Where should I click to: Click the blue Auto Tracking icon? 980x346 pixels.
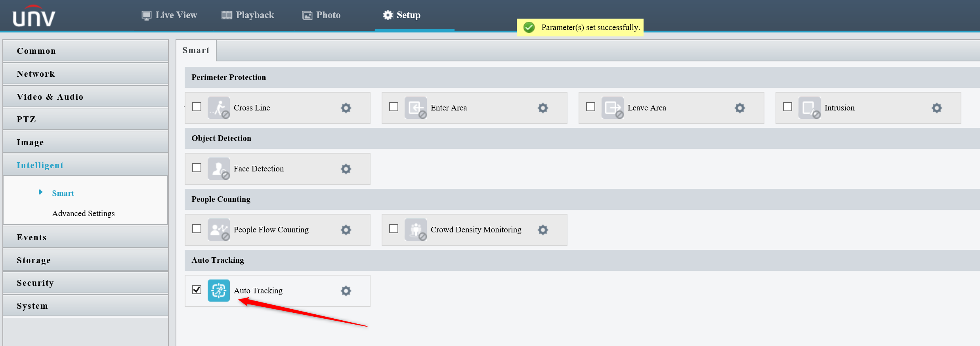coord(219,291)
